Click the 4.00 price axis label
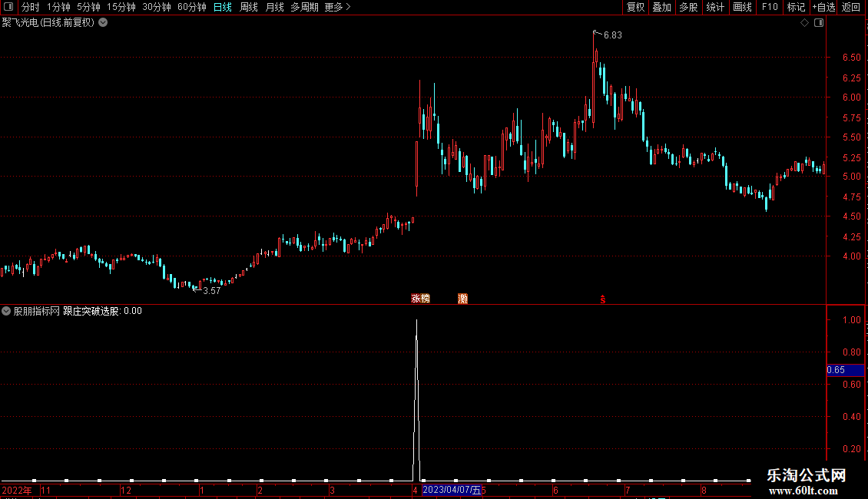Viewport: 868px width, 499px height. (x=851, y=256)
